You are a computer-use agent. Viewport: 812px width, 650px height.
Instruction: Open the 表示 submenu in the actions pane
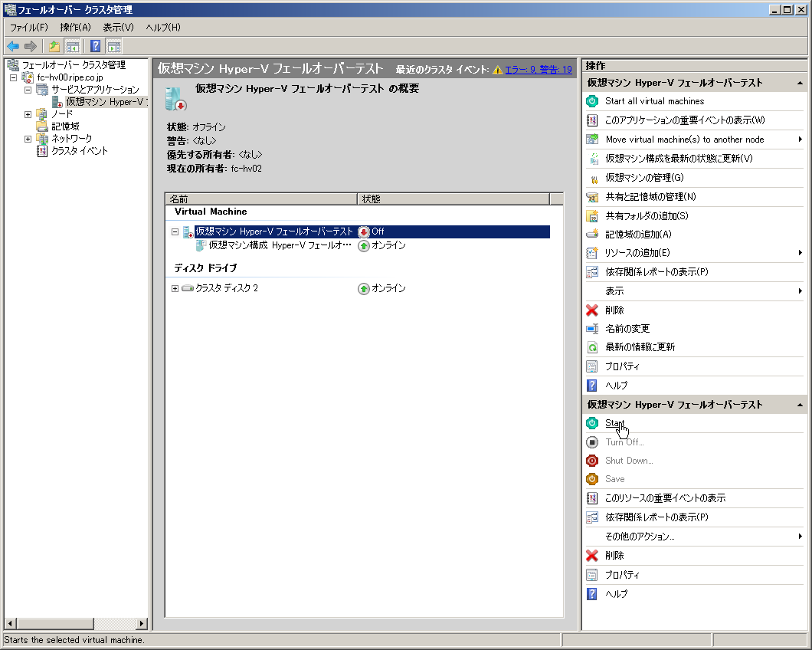tap(800, 291)
